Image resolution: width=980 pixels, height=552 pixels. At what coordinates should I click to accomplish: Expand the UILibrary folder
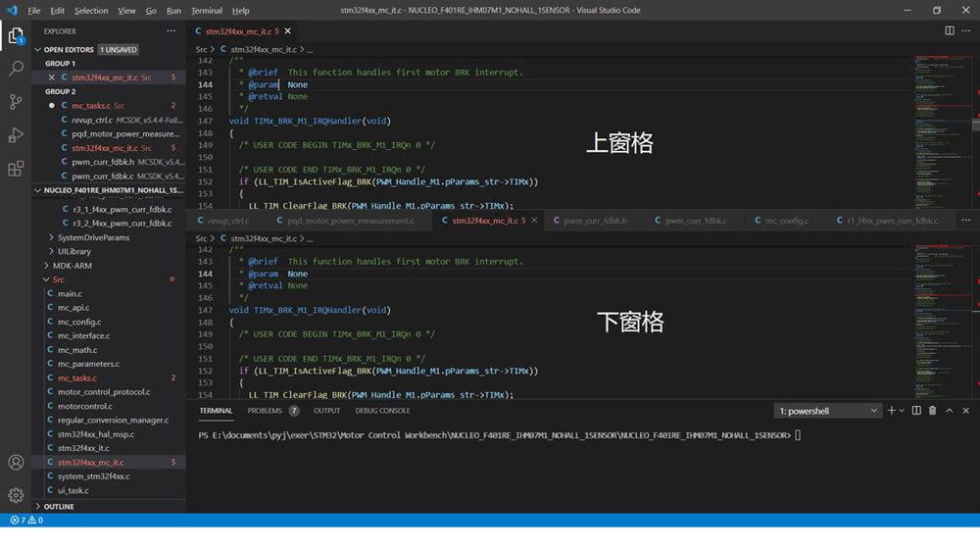[x=73, y=251]
